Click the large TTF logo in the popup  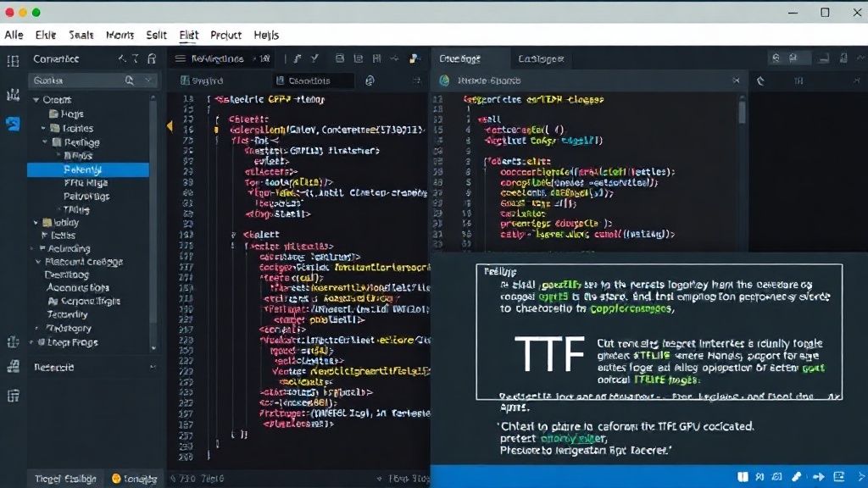[x=549, y=354]
